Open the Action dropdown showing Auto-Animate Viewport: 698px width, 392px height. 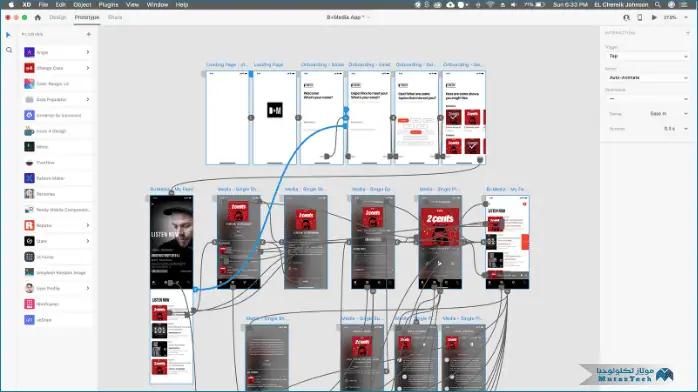pos(647,77)
